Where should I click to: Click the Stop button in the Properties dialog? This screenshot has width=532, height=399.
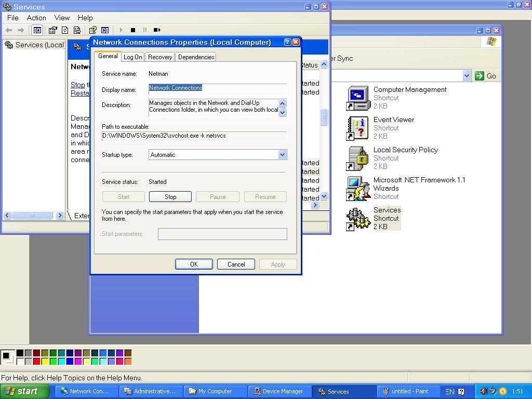click(170, 197)
